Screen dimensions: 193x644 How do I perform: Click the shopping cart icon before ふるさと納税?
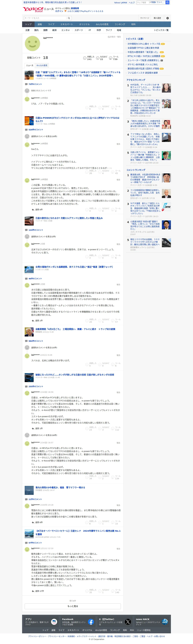coord(65,11)
